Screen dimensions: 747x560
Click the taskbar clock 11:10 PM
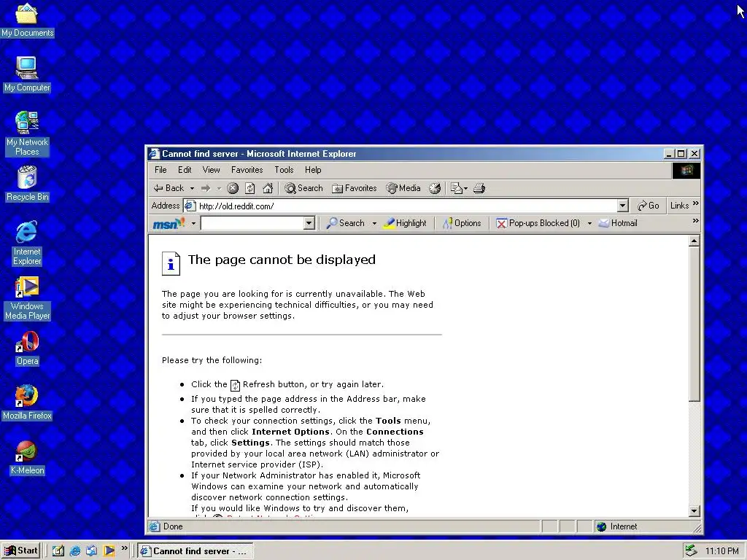(721, 551)
